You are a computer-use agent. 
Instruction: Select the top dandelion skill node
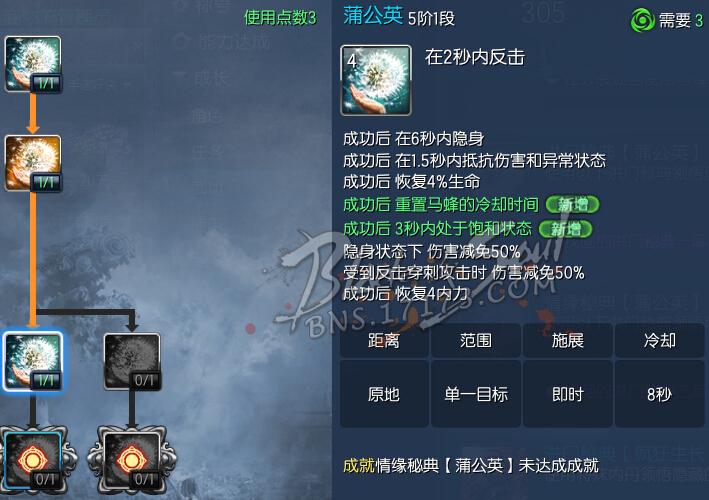(33, 65)
